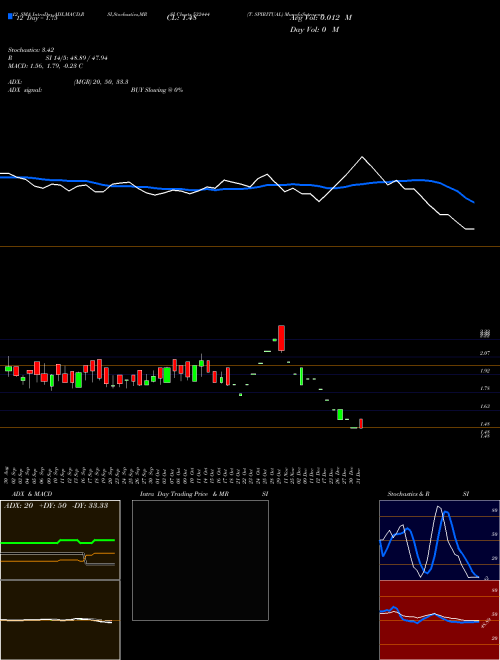
Task: Click the 'CL: 1.48' closing price label
Action: pos(182,19)
